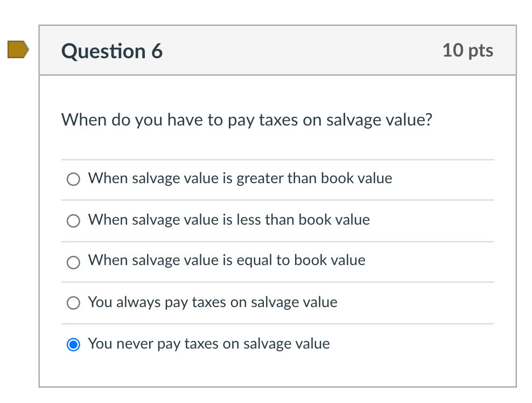Select radio for salvage value less than book value
532x403 pixels.
(73, 221)
